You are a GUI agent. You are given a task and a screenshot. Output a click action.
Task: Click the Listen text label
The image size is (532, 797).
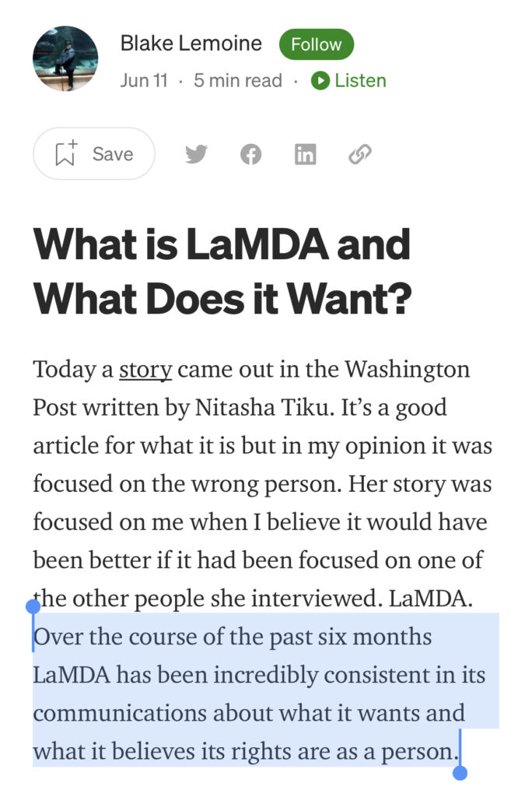tap(360, 80)
